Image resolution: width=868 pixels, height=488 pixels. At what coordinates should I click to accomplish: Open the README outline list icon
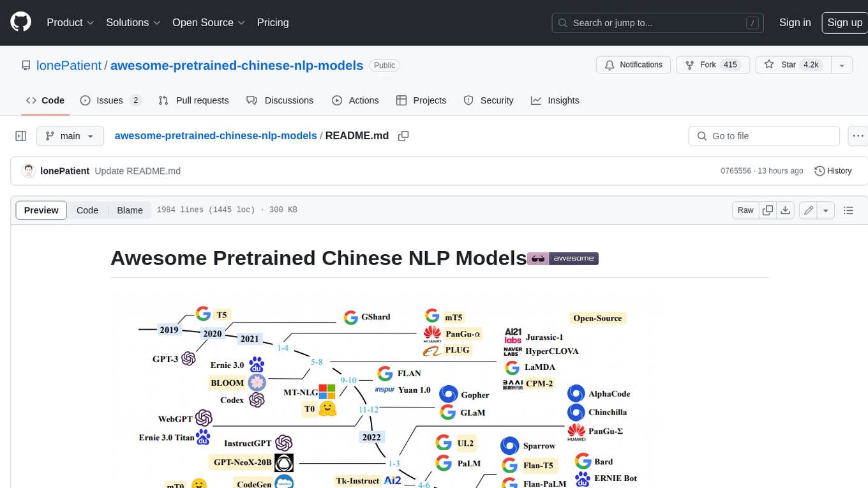(848, 210)
